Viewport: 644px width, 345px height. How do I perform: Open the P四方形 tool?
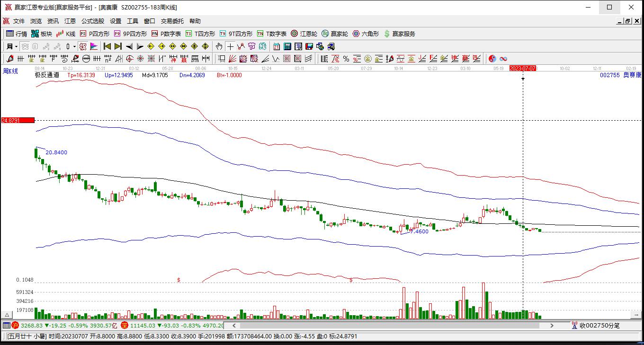95,34
